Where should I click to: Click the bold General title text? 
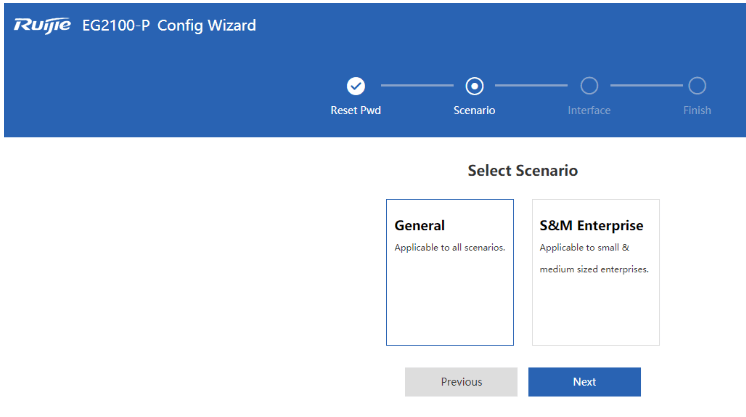click(419, 225)
